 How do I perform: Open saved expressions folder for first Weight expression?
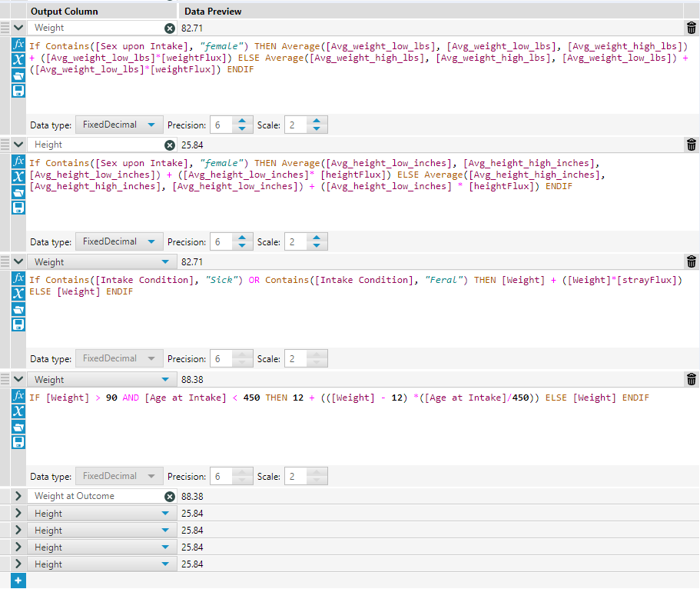click(x=18, y=75)
